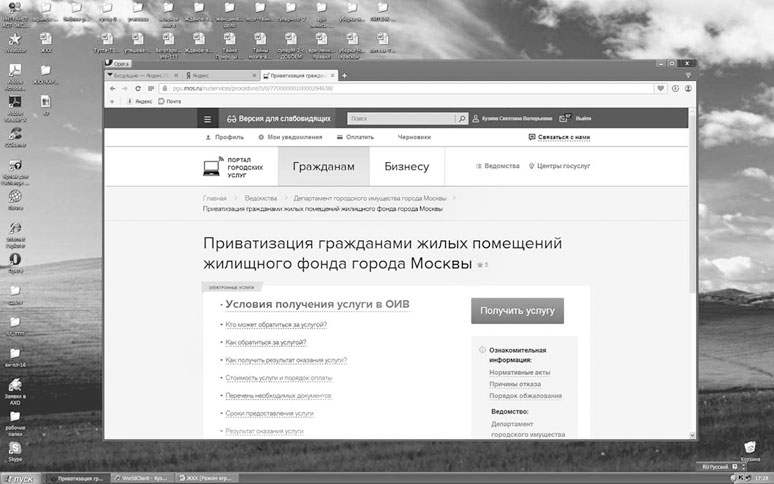The height and width of the screenshot is (484, 774).
Task: Click Портал городских услуг logo
Action: coord(224,167)
